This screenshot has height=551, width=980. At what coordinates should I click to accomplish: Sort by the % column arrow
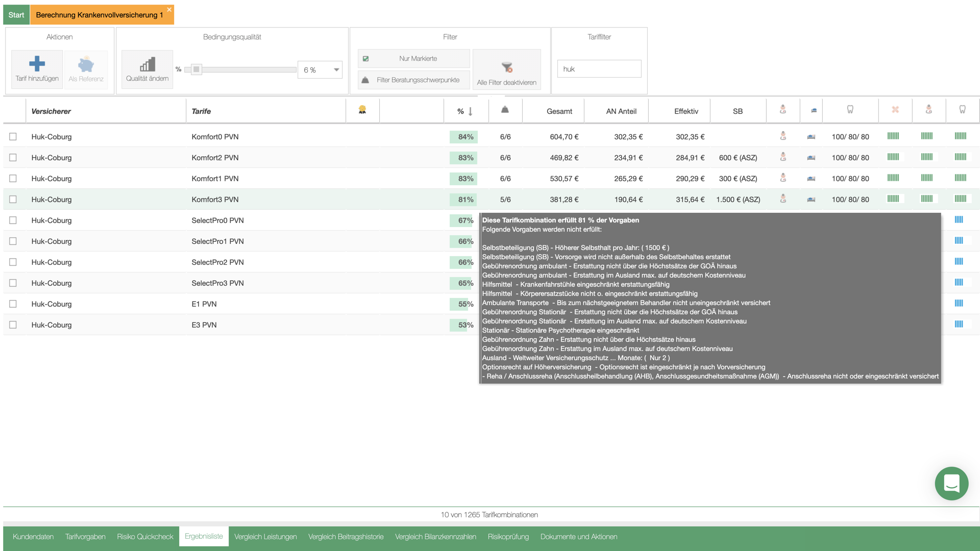pos(470,111)
